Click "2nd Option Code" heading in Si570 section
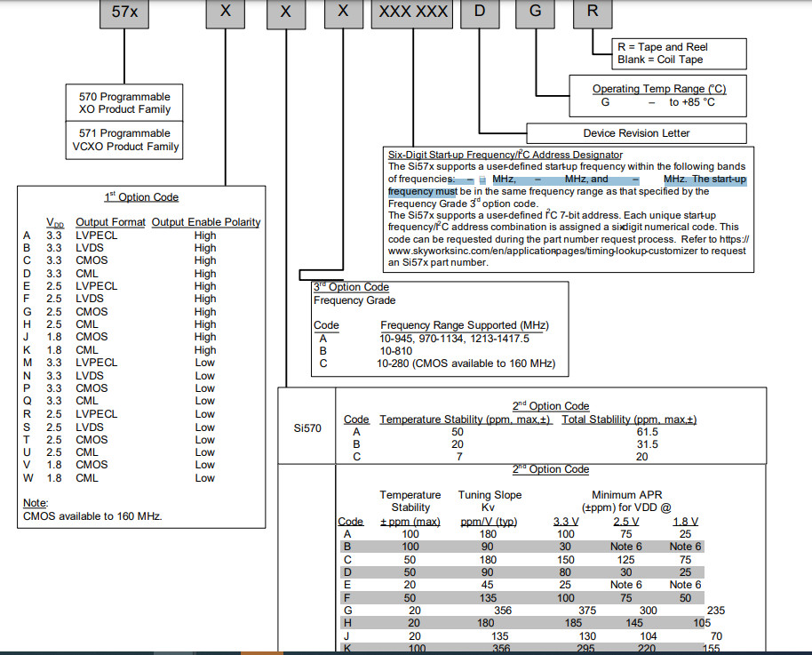Screen dimensions: 812x655 tap(551, 406)
